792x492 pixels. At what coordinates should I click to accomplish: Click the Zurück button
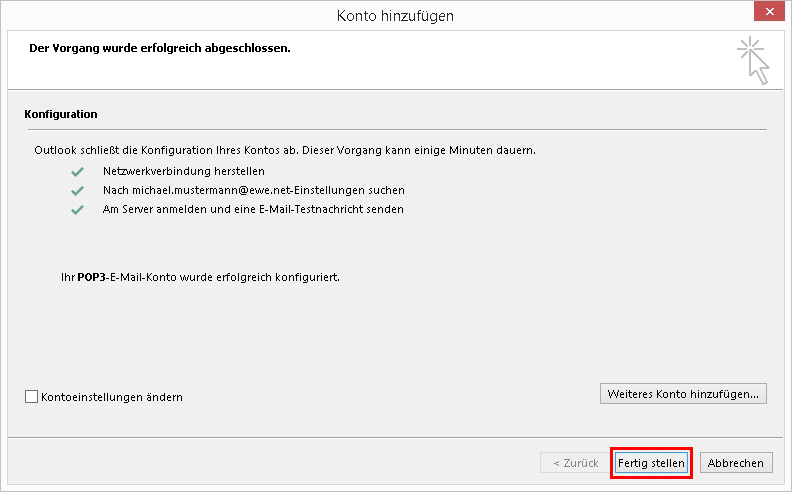(575, 463)
